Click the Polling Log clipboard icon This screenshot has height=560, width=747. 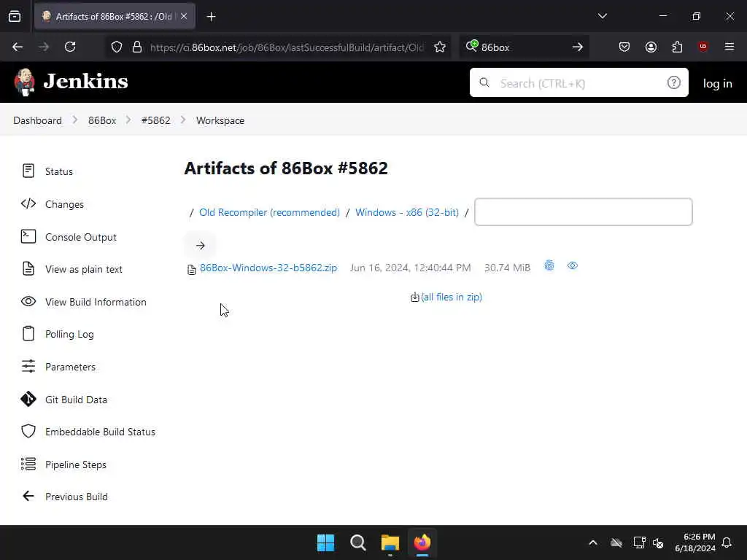pyautogui.click(x=28, y=334)
